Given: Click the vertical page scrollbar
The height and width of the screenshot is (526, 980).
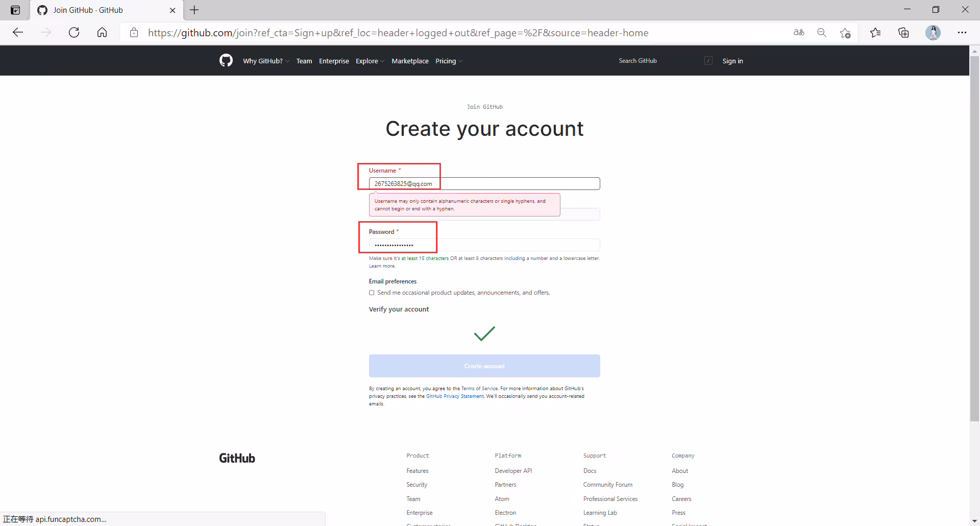Looking at the screenshot, I should [x=974, y=238].
